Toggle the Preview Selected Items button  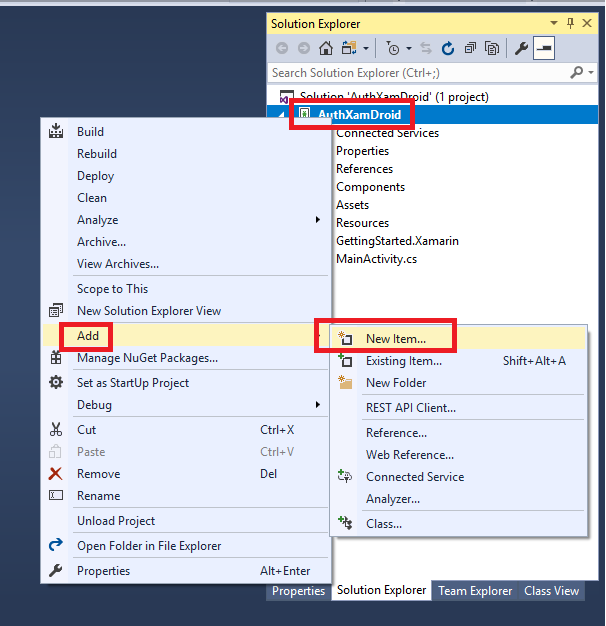click(544, 48)
